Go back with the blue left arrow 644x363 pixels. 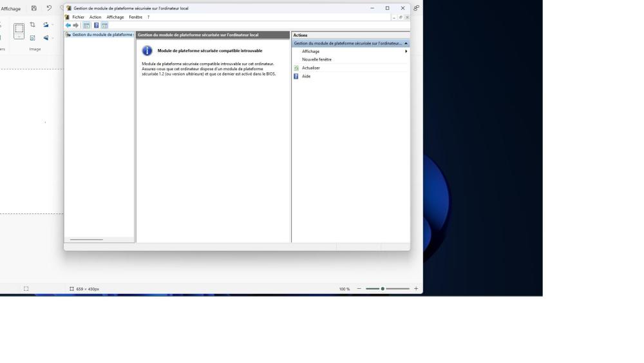(68, 26)
